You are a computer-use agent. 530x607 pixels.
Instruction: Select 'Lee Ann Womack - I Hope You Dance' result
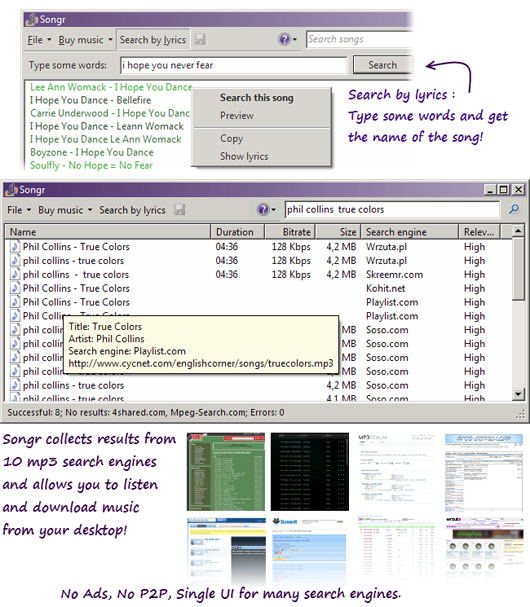(111, 87)
